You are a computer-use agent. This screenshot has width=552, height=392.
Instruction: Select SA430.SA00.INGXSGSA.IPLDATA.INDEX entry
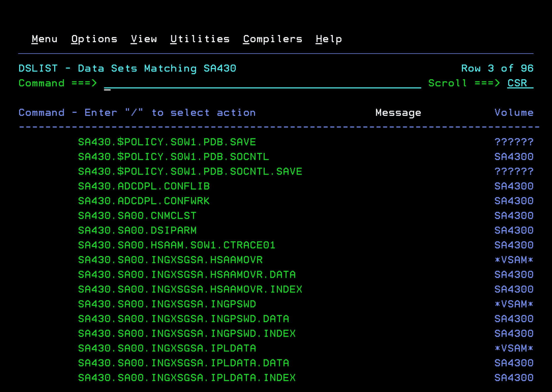pyautogui.click(x=187, y=378)
